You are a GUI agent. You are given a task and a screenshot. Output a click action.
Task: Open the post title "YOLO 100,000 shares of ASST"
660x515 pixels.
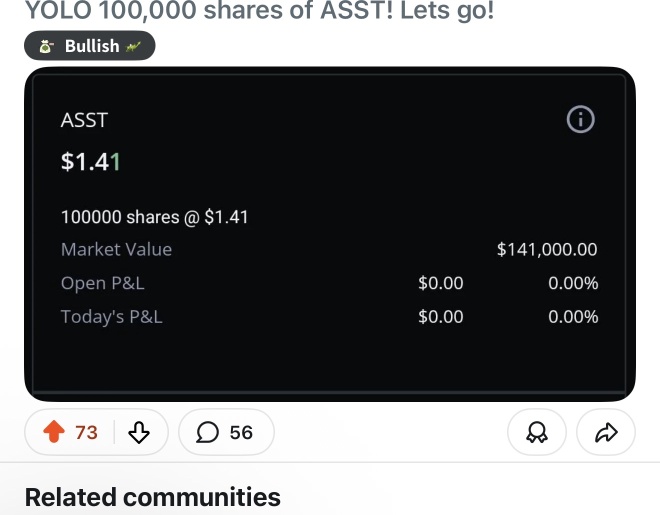pyautogui.click(x=259, y=12)
